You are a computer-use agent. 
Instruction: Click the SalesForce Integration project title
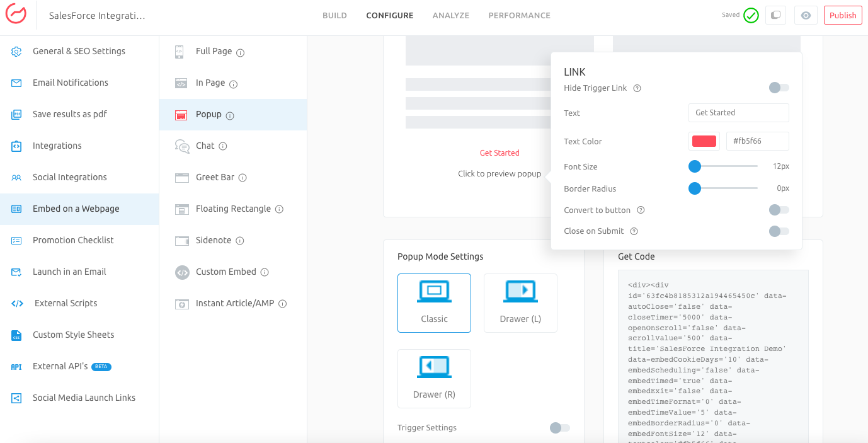pos(97,16)
